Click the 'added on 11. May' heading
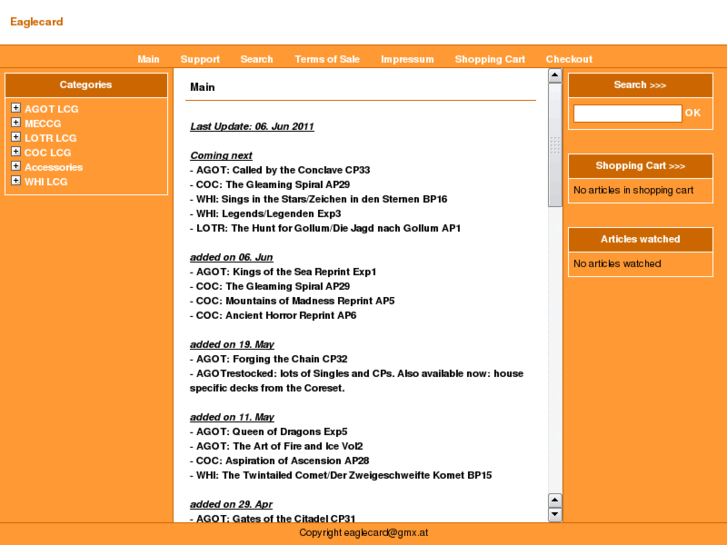 (x=232, y=417)
